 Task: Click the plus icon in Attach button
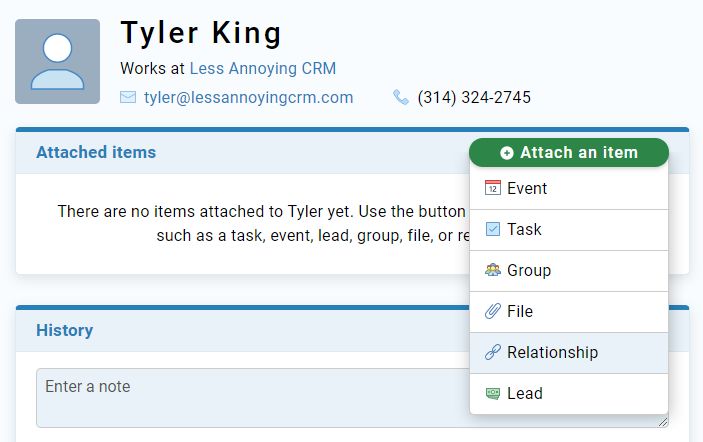(507, 153)
